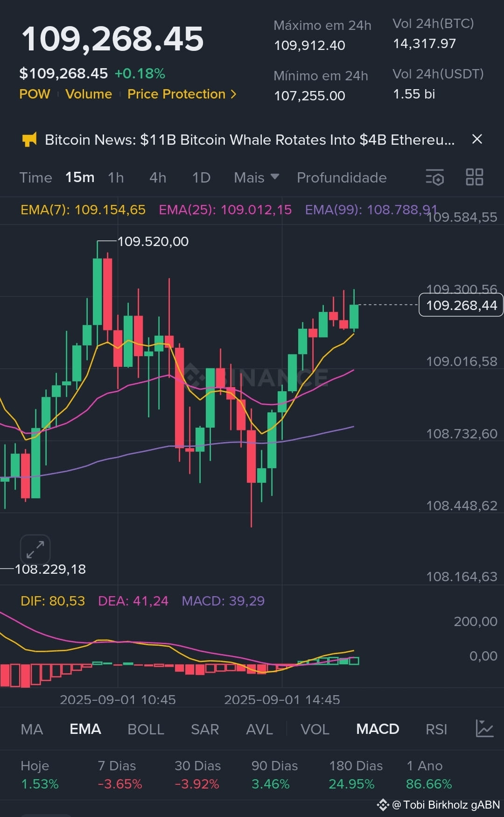Tap the 108.229,18 low marker
The height and width of the screenshot is (817, 504).
click(50, 569)
